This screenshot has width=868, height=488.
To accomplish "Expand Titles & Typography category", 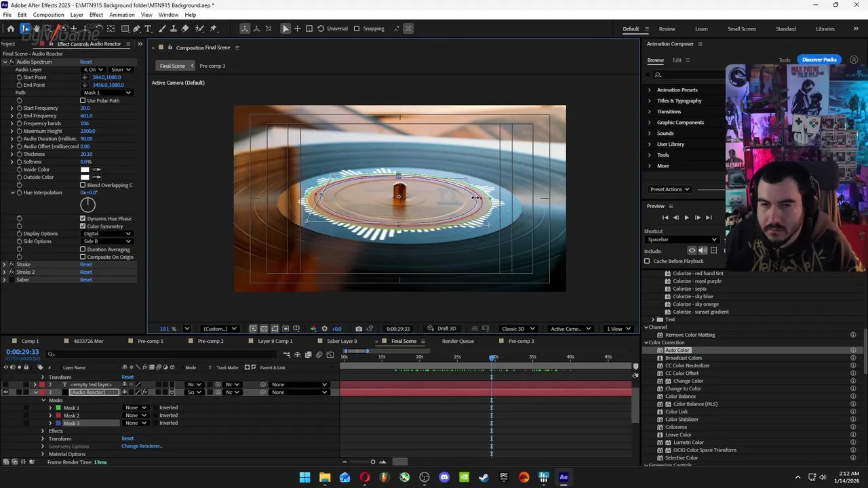I will point(649,101).
